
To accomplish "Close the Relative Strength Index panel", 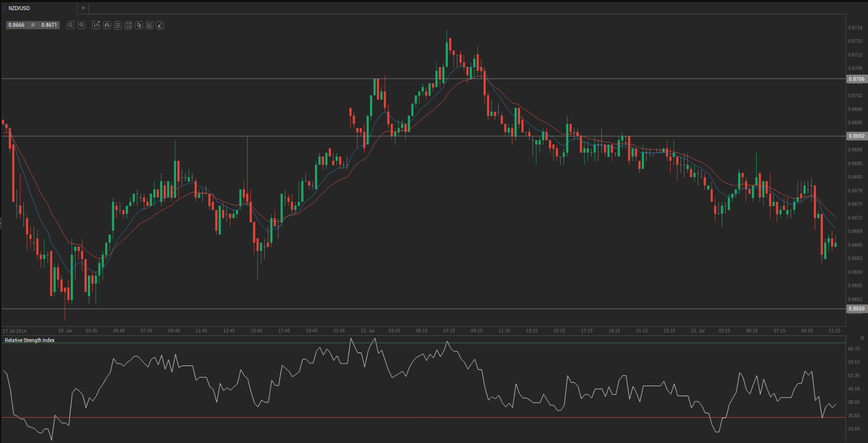I will 862,338.
